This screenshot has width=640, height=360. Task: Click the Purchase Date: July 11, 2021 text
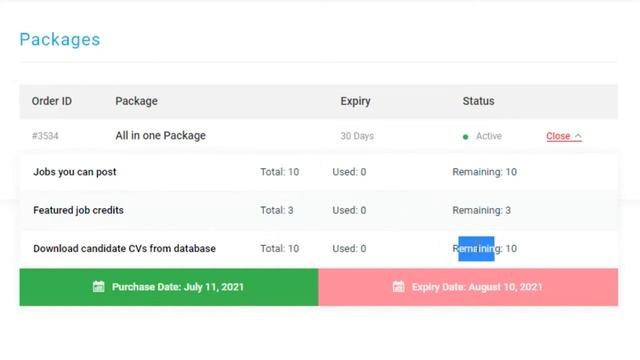pyautogui.click(x=178, y=287)
